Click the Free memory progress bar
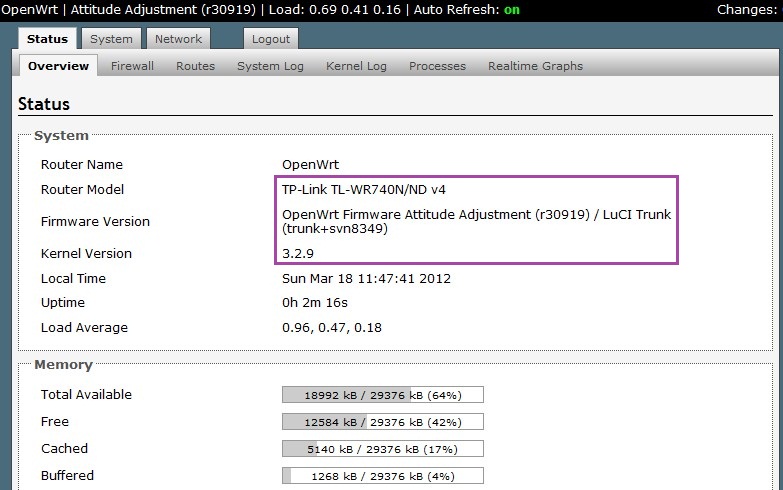This screenshot has height=490, width=783. [383, 422]
